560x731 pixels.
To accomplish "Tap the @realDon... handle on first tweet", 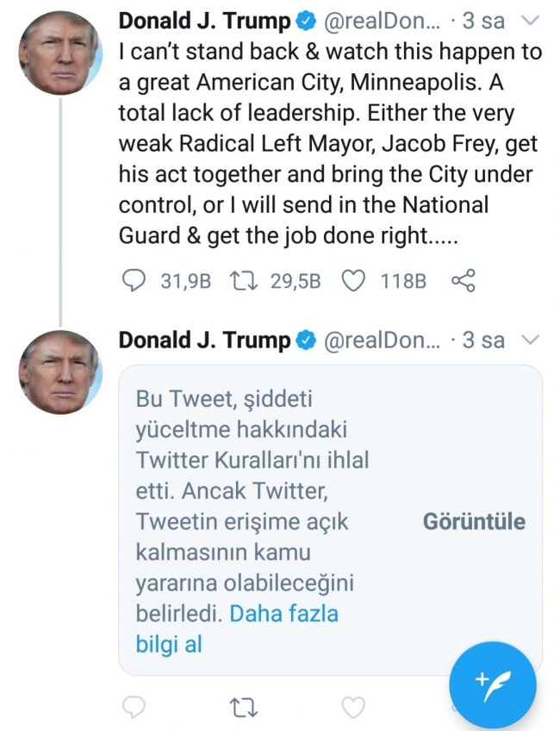I will coord(386,19).
